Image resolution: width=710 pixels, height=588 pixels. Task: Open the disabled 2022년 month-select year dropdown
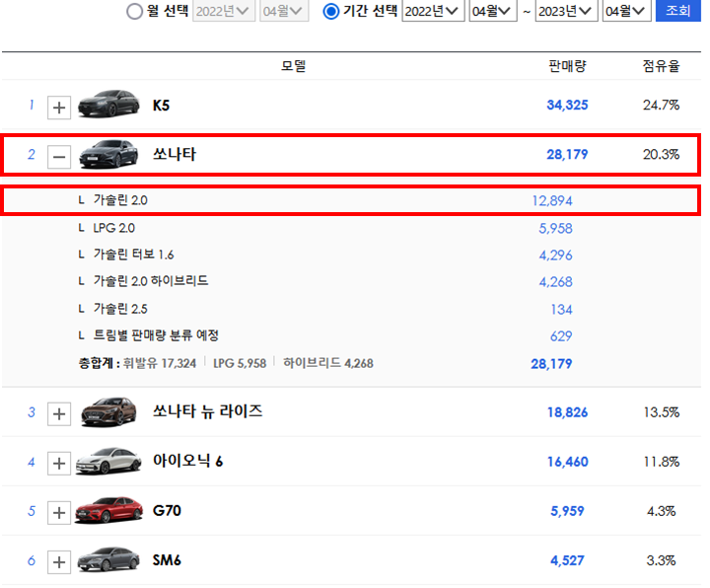pos(224,11)
